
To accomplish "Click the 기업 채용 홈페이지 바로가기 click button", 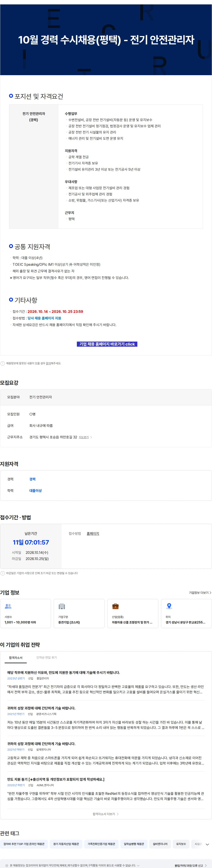I will [x=107, y=344].
